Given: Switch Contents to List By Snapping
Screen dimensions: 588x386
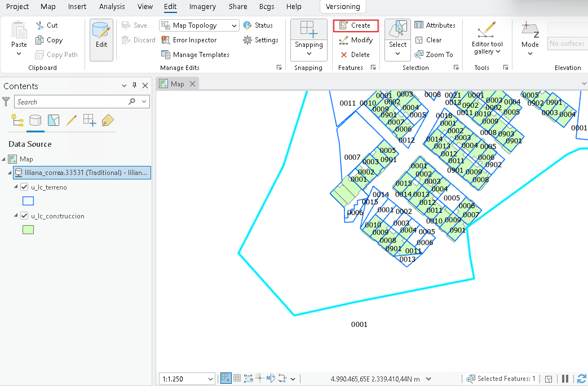Looking at the screenshot, I should 89,121.
